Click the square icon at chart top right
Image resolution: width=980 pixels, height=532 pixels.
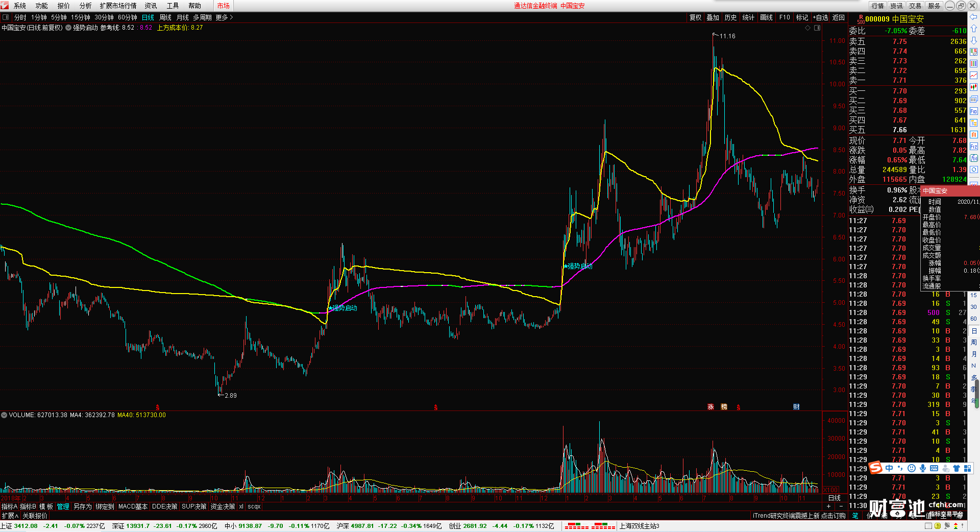(x=817, y=28)
